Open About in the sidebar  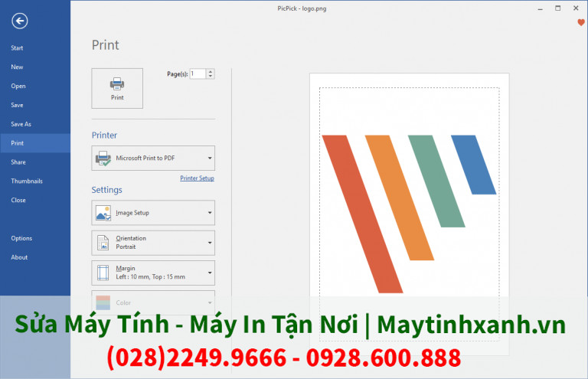click(35, 257)
